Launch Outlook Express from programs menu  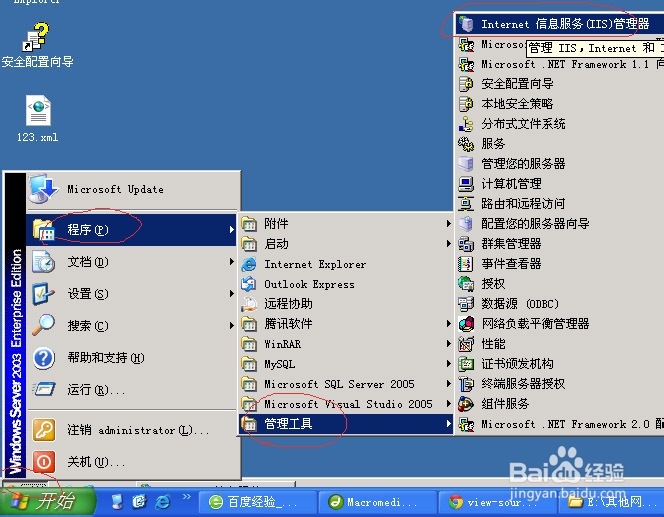pos(346,284)
